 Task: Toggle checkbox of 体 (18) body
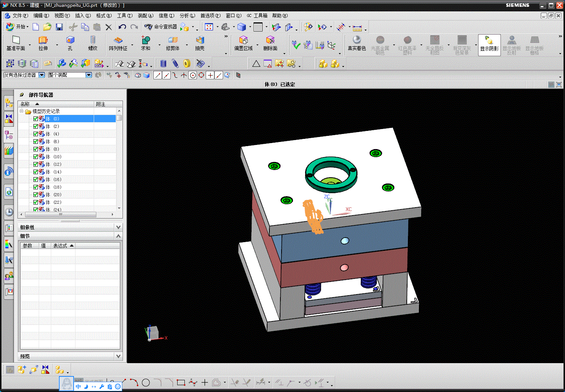[36, 187]
